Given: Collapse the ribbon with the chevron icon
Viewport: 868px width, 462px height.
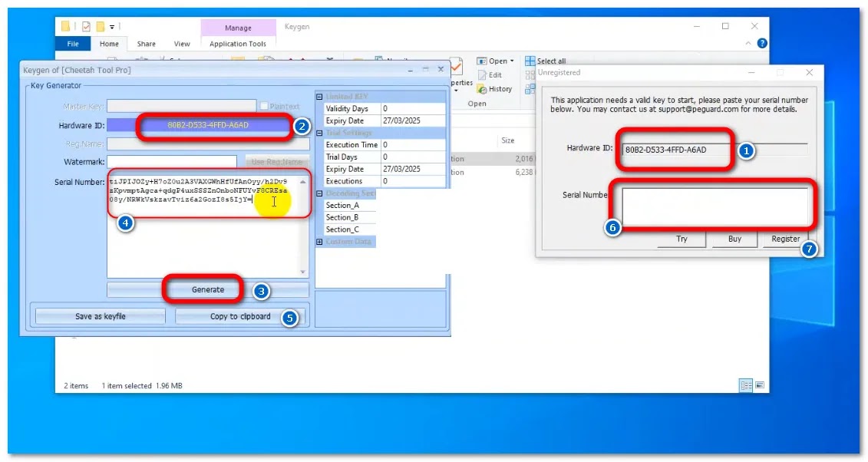Looking at the screenshot, I should 748,43.
